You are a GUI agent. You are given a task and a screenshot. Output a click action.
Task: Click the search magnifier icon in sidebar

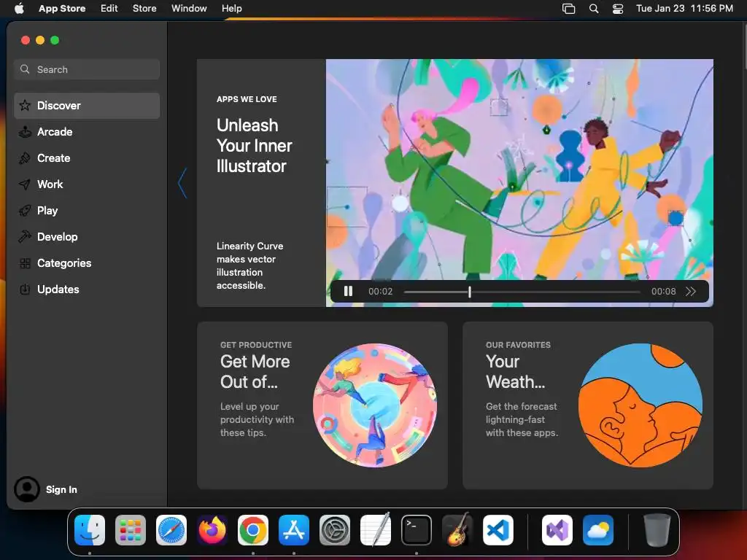pyautogui.click(x=25, y=69)
